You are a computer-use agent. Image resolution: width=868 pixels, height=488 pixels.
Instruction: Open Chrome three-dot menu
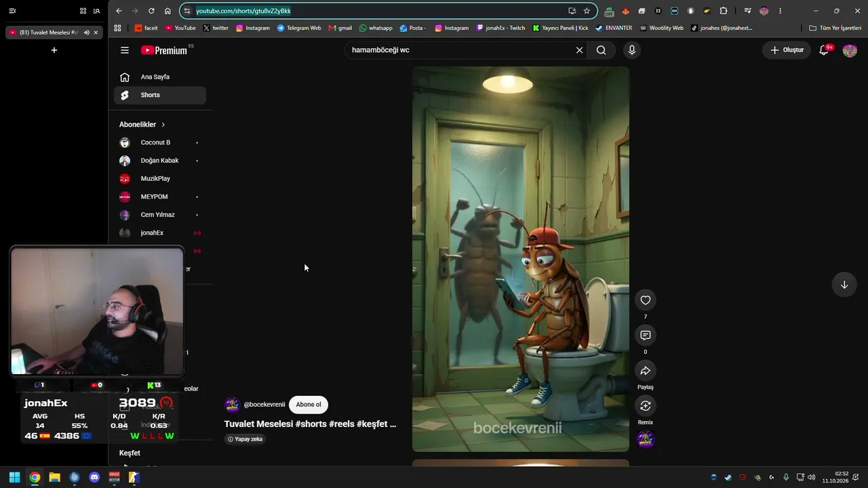pyautogui.click(x=780, y=11)
